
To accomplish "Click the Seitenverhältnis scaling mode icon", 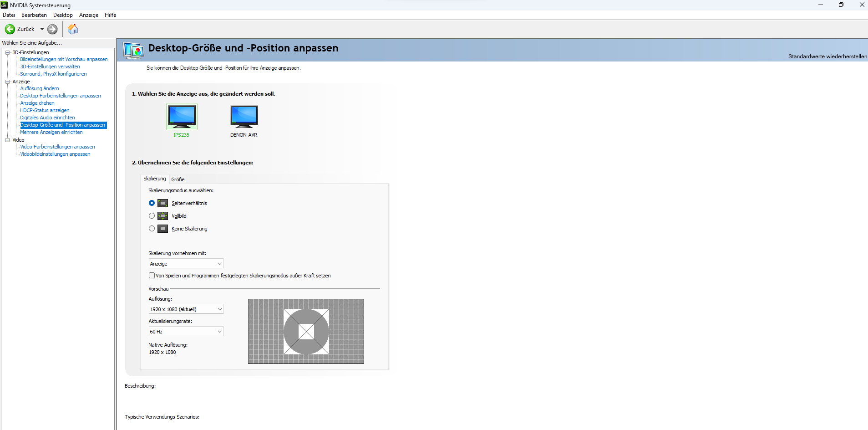I will pos(163,203).
